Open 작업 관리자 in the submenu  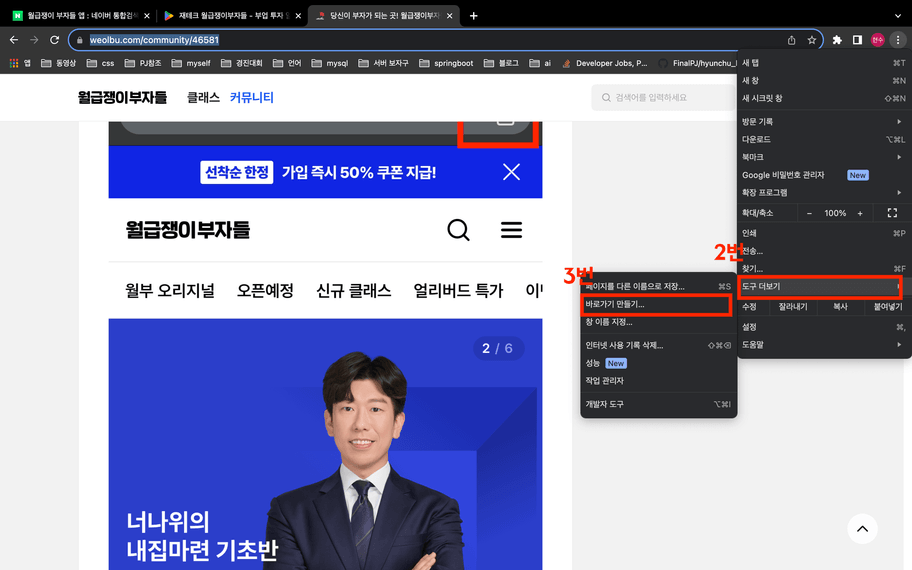658,381
